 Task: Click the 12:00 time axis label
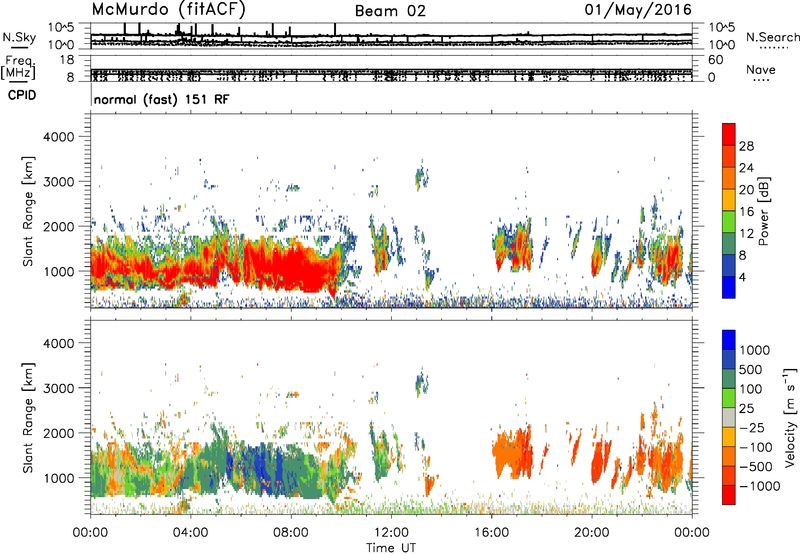click(391, 533)
